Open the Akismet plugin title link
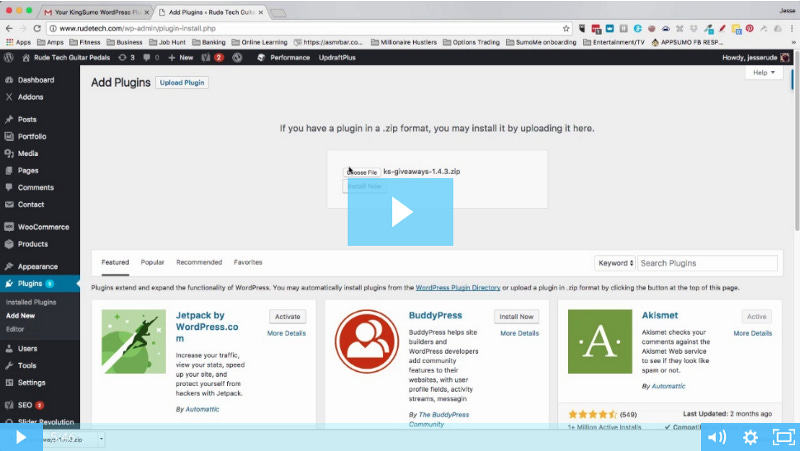Viewport: 800px width, 451px height. [660, 315]
